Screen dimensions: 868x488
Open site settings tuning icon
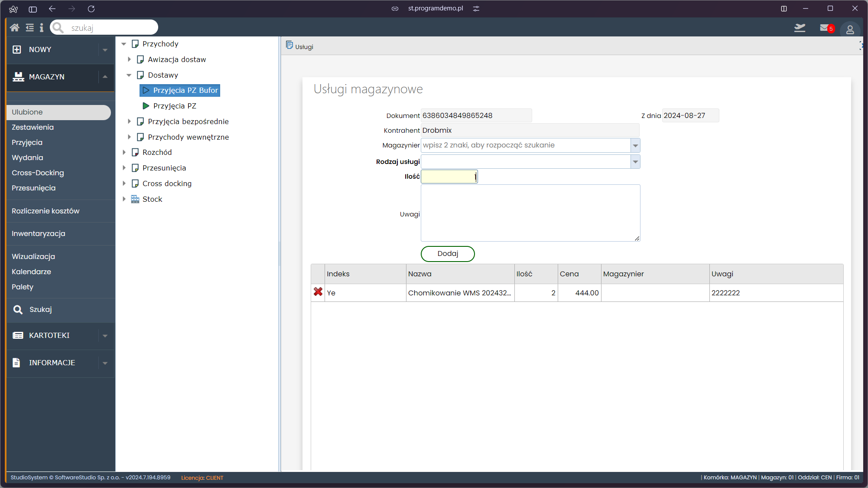click(476, 9)
